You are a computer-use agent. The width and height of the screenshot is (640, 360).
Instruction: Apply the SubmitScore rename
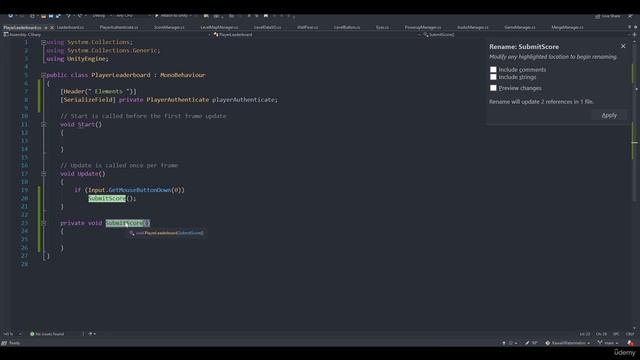coord(609,116)
